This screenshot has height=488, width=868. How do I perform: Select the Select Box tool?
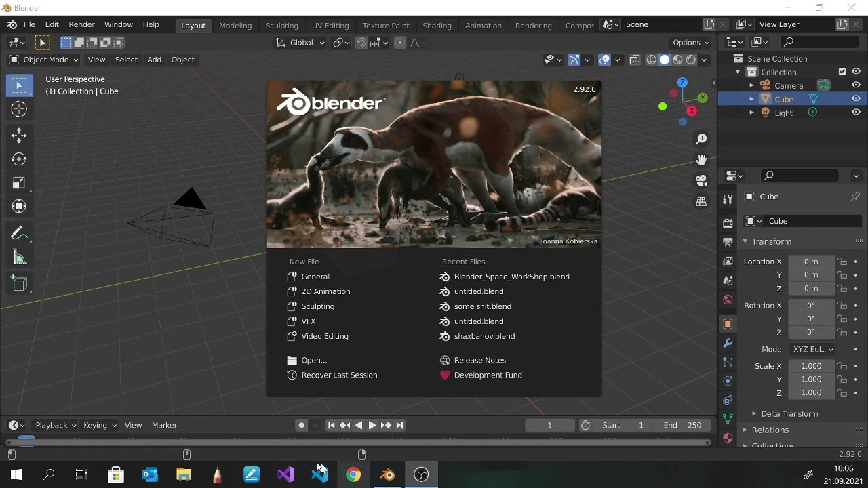click(19, 85)
